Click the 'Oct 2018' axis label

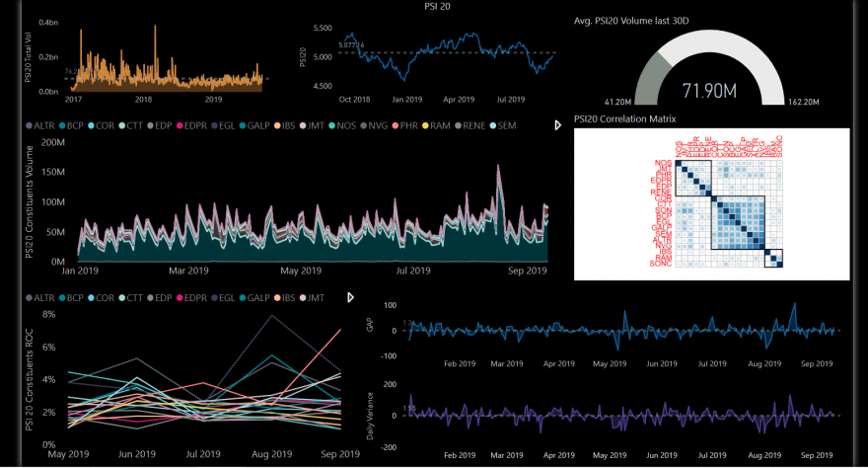coord(354,100)
